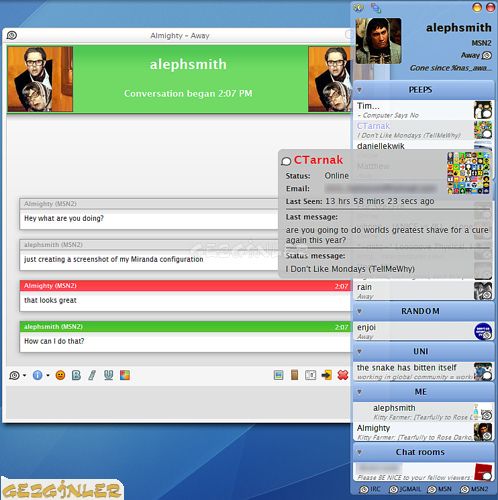Open the status dropdown arrow beside the protocol icon
This screenshot has height=500, width=498.
(25, 376)
